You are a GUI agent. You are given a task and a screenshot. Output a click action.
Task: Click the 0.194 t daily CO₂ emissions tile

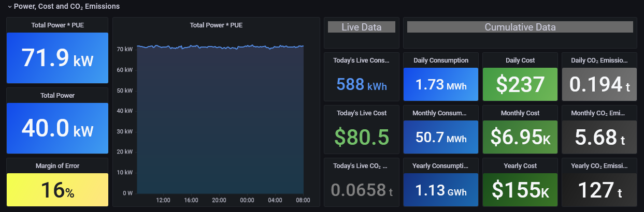(x=599, y=84)
